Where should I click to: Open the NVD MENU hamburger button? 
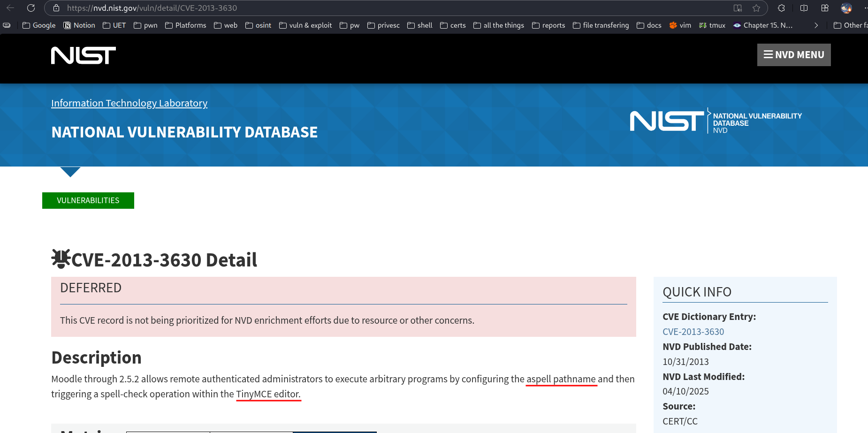click(794, 55)
